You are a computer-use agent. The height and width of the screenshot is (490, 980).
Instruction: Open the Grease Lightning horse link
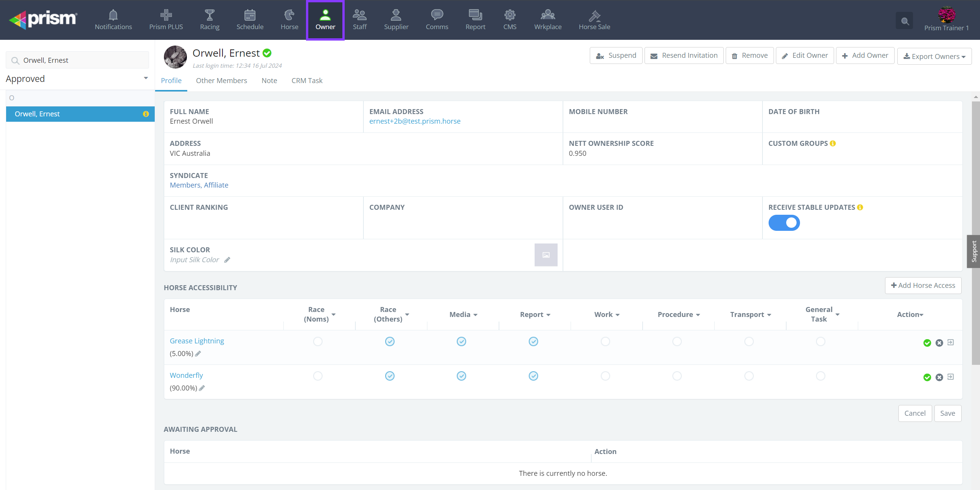197,341
